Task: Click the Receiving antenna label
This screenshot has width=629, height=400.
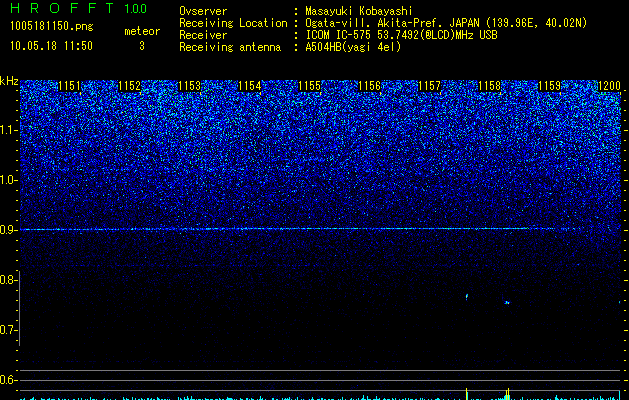Action: (230, 47)
